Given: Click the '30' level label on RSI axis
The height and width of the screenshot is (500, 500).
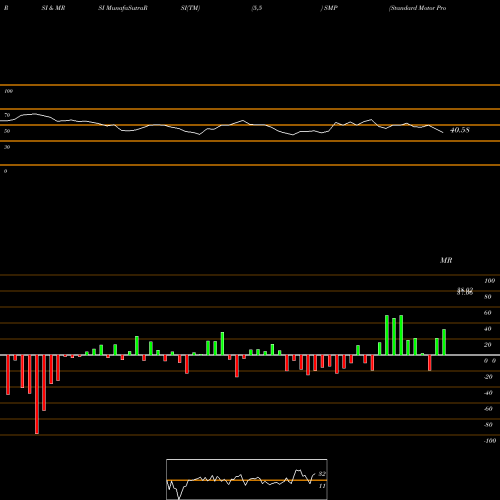Looking at the screenshot, I should (7, 147).
